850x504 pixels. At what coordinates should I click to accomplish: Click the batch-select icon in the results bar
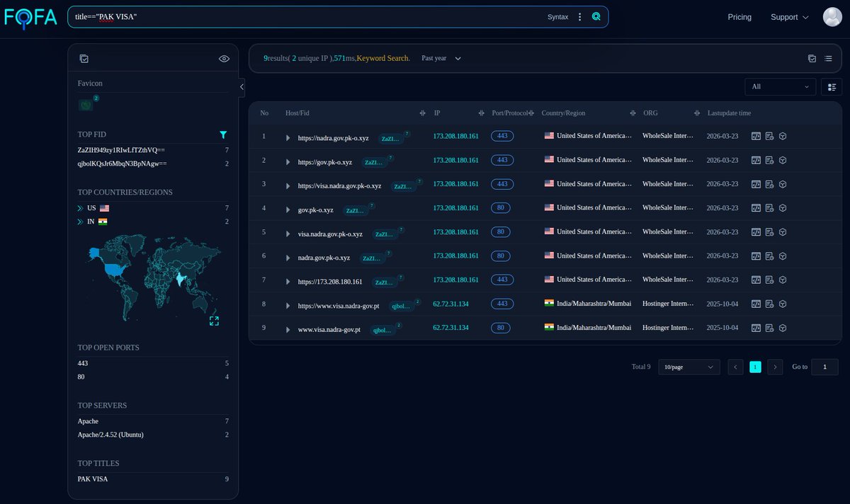point(812,58)
